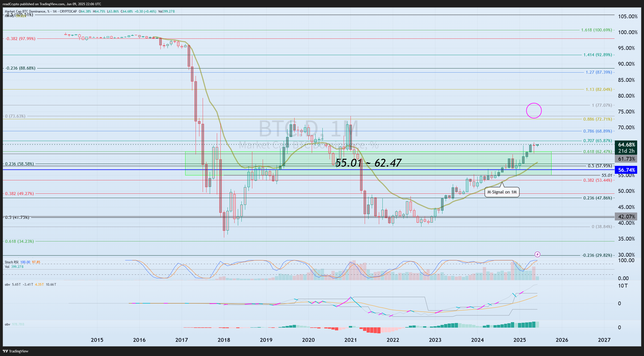The height and width of the screenshot is (356, 644).
Task: Select the 0.236 (58.58%) label on the left
Action: [19, 164]
